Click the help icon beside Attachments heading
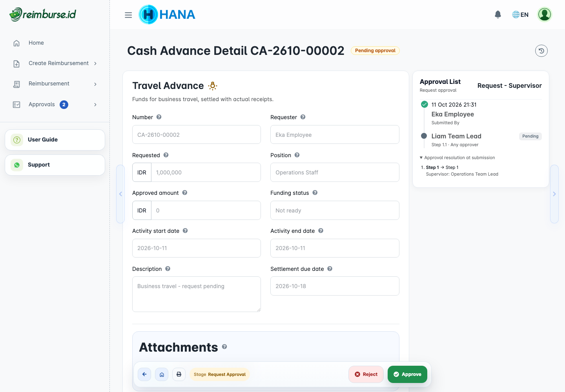 click(x=224, y=347)
